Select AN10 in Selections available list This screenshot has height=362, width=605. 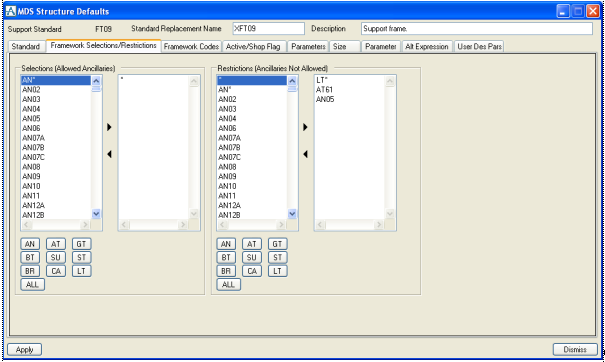coord(56,186)
